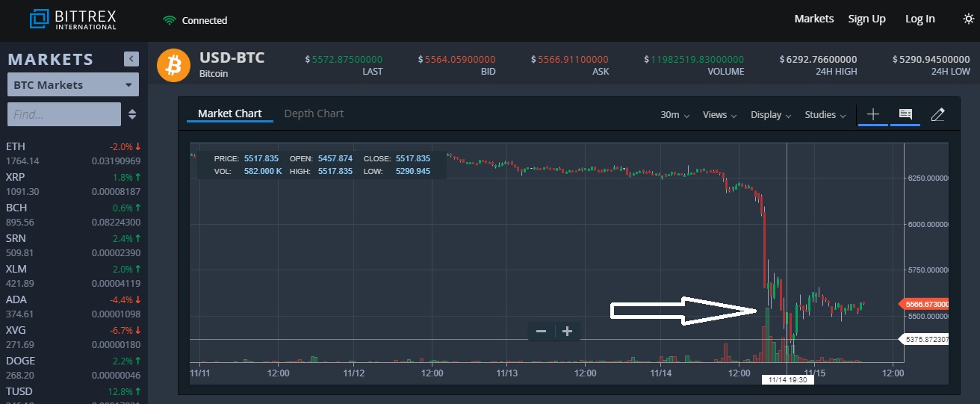The height and width of the screenshot is (404, 980).
Task: Click the 11/14 19:30 time marker label
Action: 787,379
